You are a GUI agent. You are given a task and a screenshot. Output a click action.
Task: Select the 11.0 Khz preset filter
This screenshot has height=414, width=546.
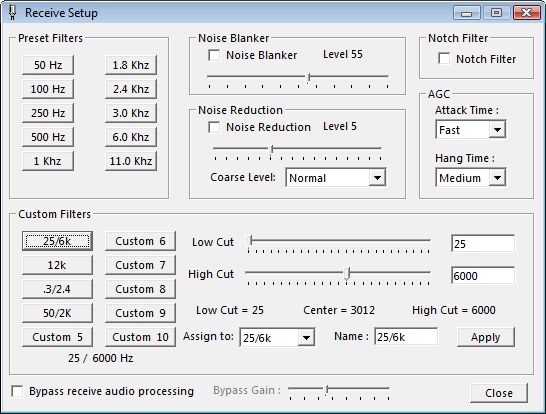131,161
